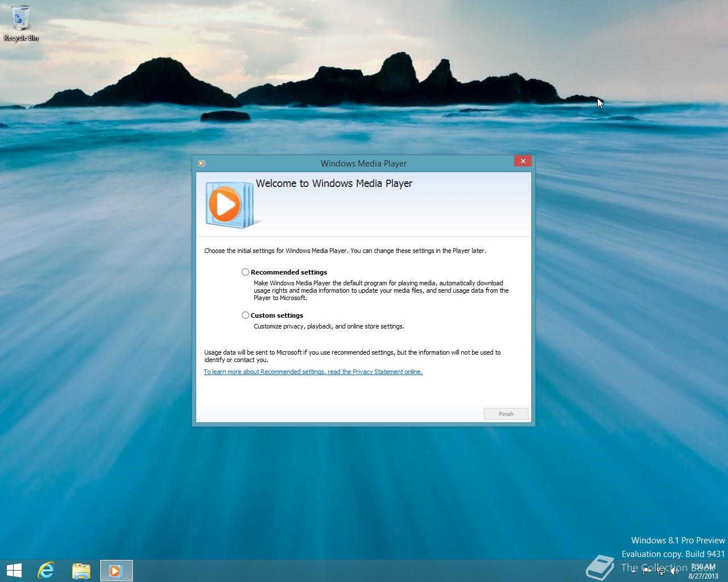Click the small Media Player icon in title bar

(x=201, y=163)
